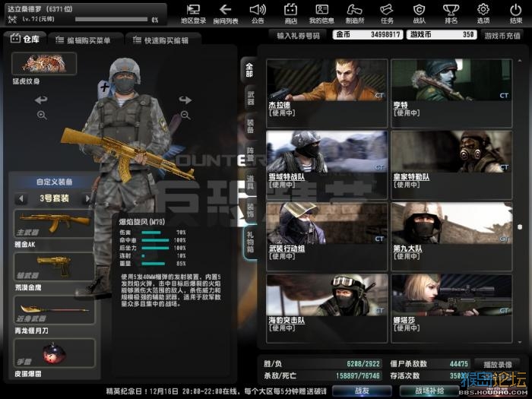This screenshot has height=399, width=532.
Task: Select 黄金AK primary weapon slot
Action: click(x=54, y=223)
